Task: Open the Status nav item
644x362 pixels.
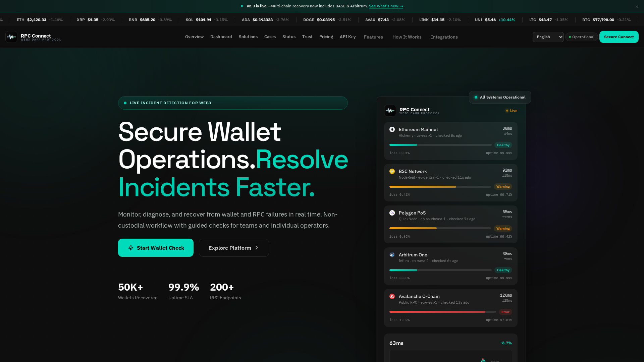Action: click(x=289, y=37)
